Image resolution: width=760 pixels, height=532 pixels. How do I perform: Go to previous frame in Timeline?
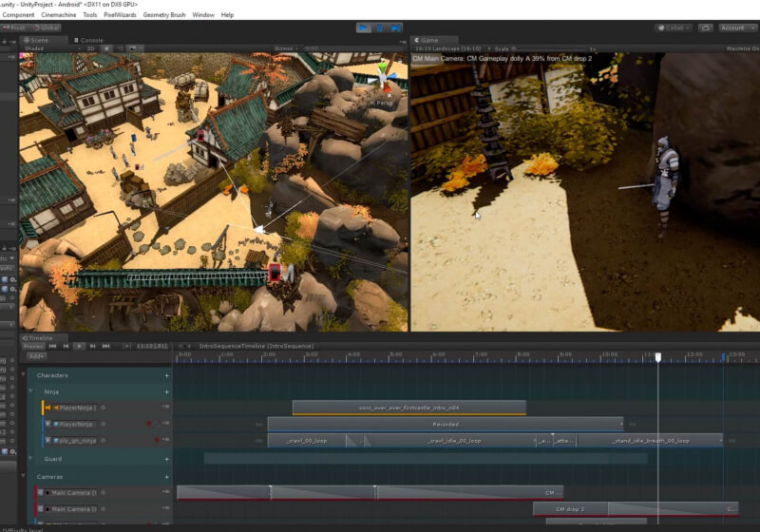pyautogui.click(x=66, y=346)
